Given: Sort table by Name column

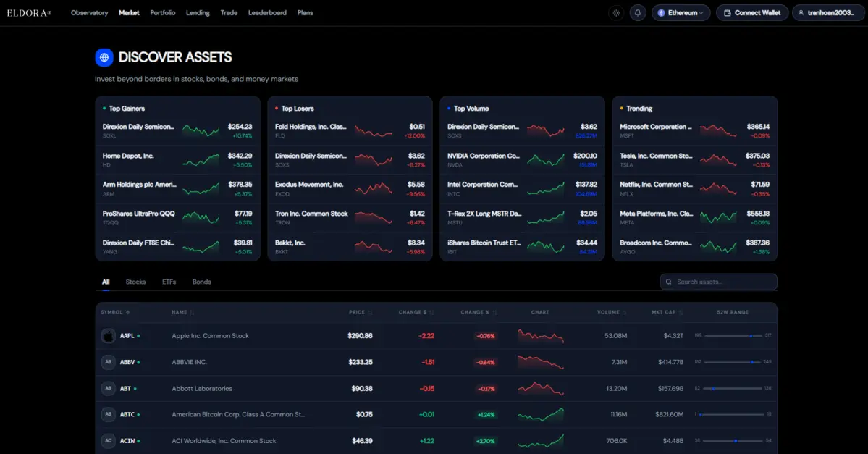Looking at the screenshot, I should (182, 312).
